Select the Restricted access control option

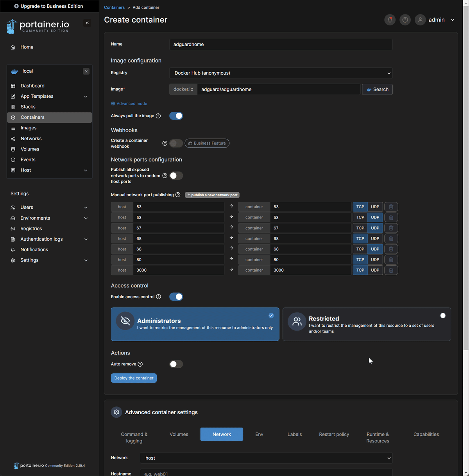(x=367, y=324)
